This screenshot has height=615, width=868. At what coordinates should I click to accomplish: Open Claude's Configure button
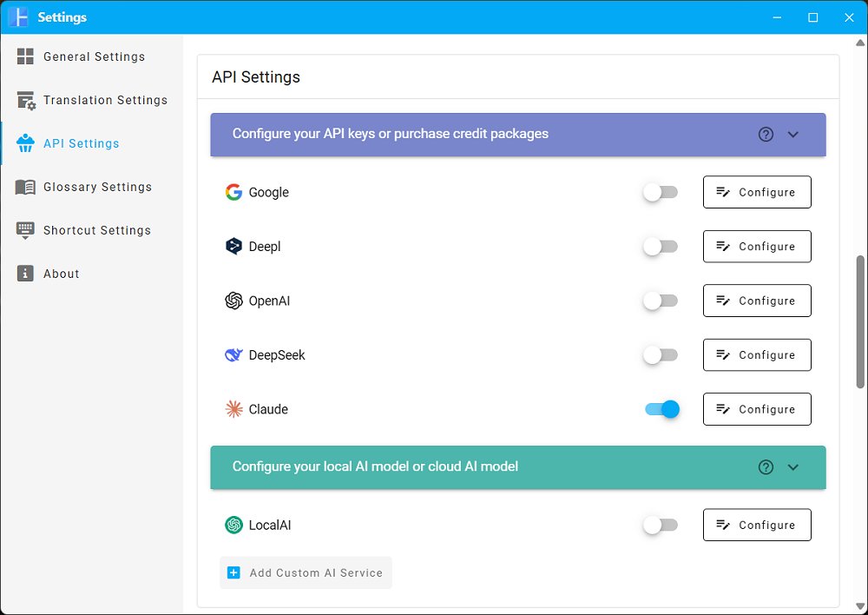coord(757,409)
